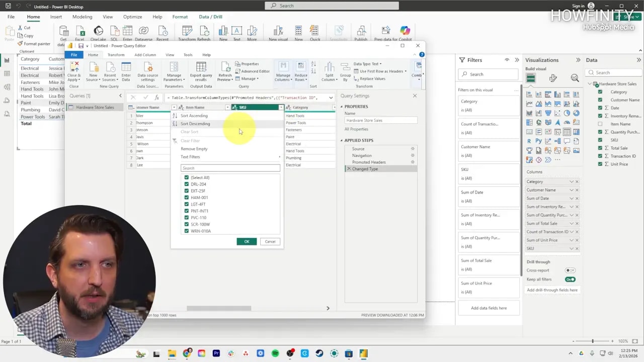Toggle the PVC-110 checkbox
This screenshot has height=362, width=644.
[x=186, y=218]
